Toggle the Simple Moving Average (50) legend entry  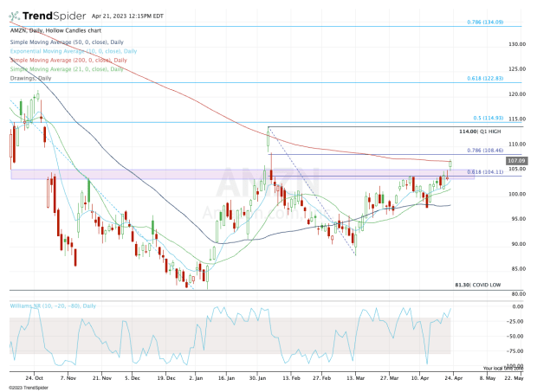68,42
